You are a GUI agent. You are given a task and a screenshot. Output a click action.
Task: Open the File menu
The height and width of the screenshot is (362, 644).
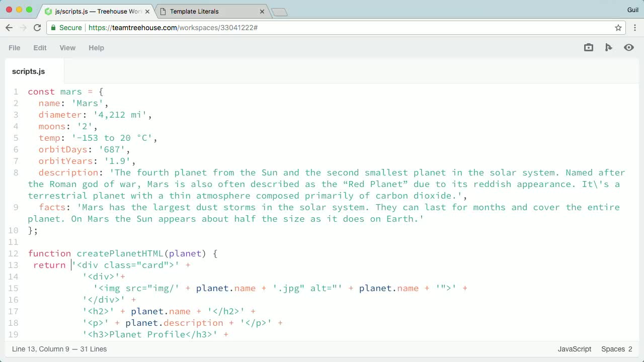14,48
